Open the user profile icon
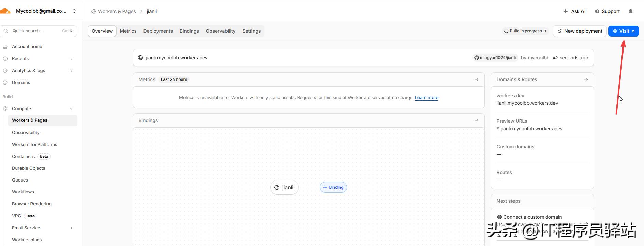Image resolution: width=644 pixels, height=246 pixels. click(x=631, y=11)
